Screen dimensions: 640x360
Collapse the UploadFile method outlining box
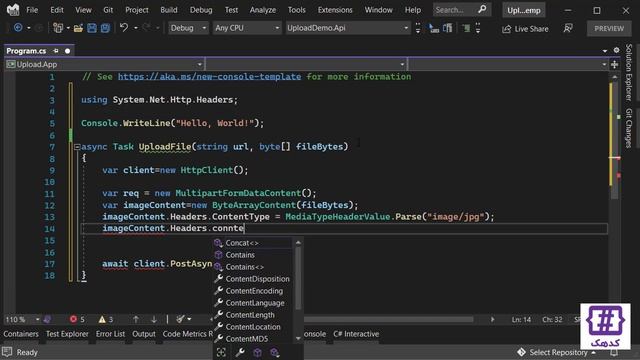pyautogui.click(x=77, y=147)
